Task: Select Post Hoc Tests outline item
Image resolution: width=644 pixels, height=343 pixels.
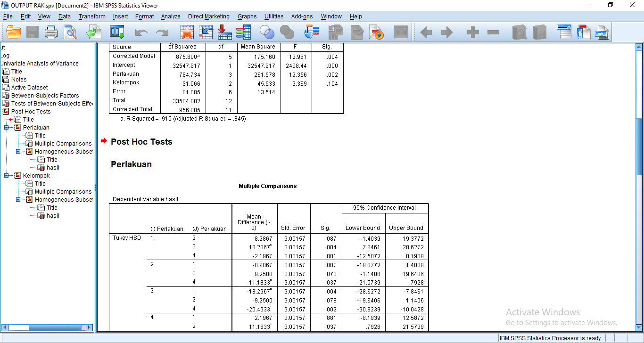Action: tap(31, 112)
